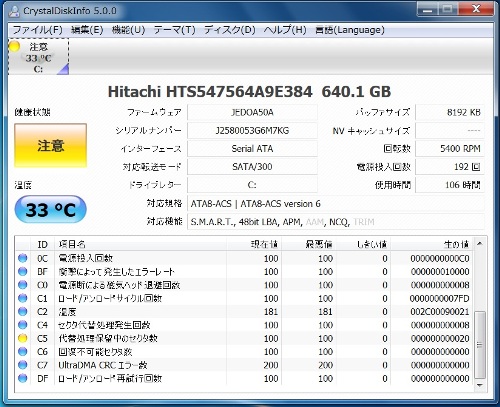Viewport: 500px width, 407px height.
Task: Click the 現在値 column header
Action: point(254,244)
